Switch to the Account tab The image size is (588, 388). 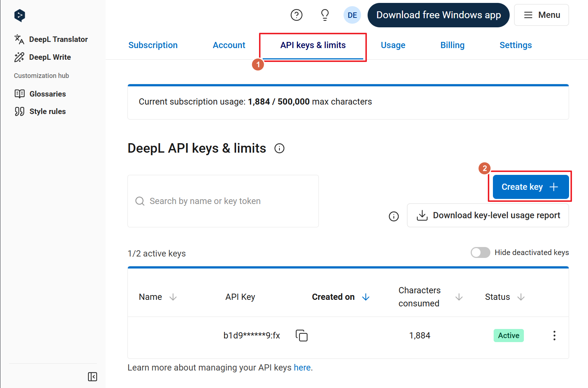pyautogui.click(x=229, y=45)
